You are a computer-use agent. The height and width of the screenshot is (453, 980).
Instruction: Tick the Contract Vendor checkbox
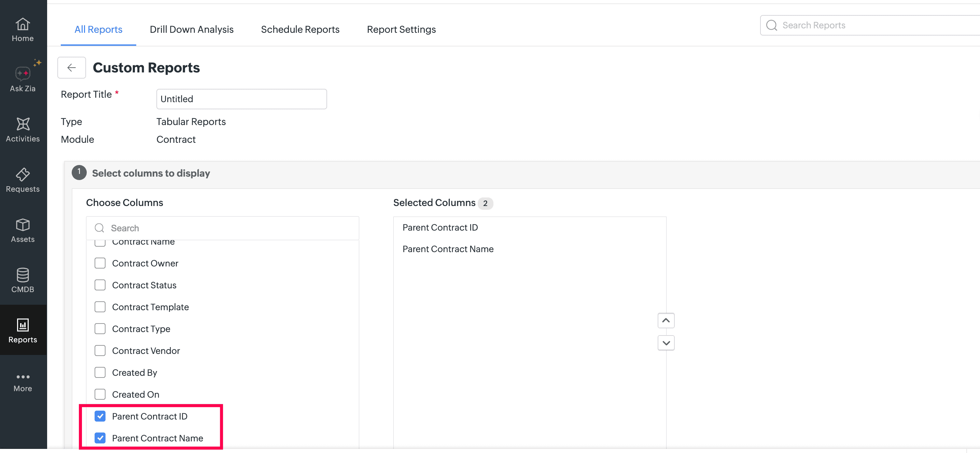pyautogui.click(x=100, y=351)
